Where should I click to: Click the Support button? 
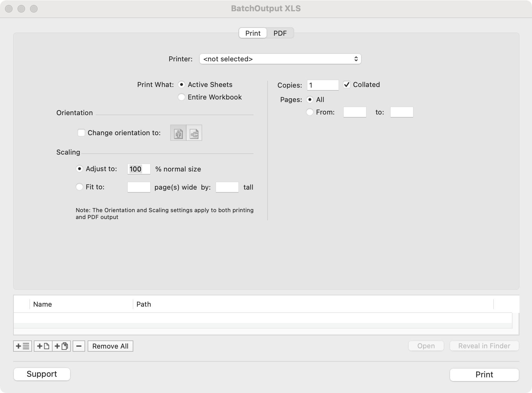(x=42, y=374)
